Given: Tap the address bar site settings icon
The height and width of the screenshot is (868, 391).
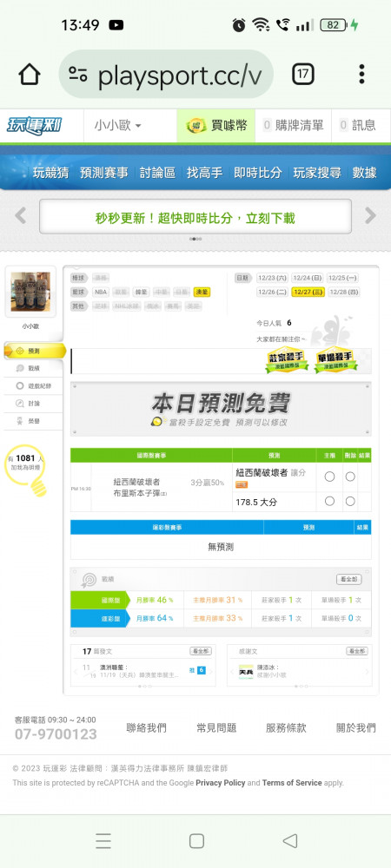Looking at the screenshot, I should pyautogui.click(x=78, y=74).
